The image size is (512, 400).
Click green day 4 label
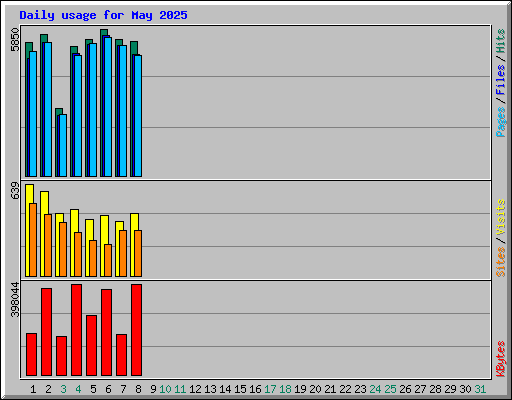(x=78, y=389)
